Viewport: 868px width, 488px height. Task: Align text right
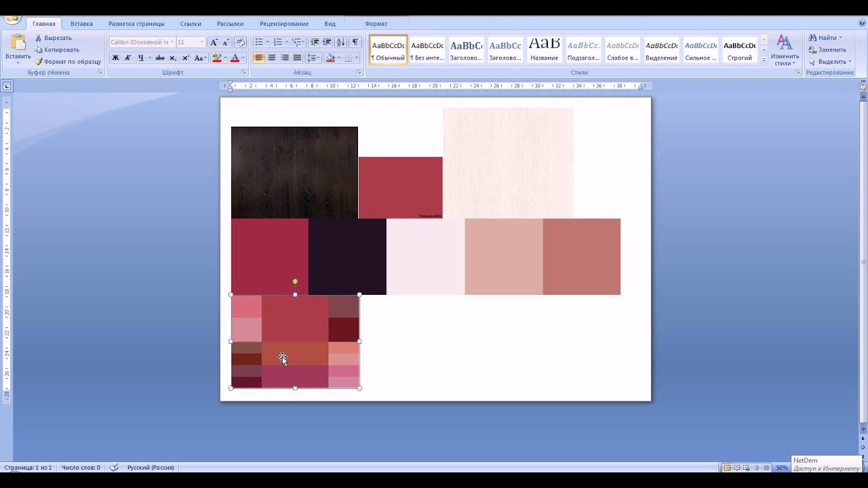[284, 58]
